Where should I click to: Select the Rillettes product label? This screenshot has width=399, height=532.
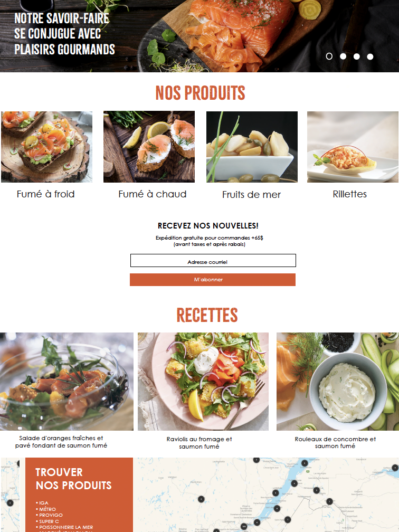click(349, 194)
